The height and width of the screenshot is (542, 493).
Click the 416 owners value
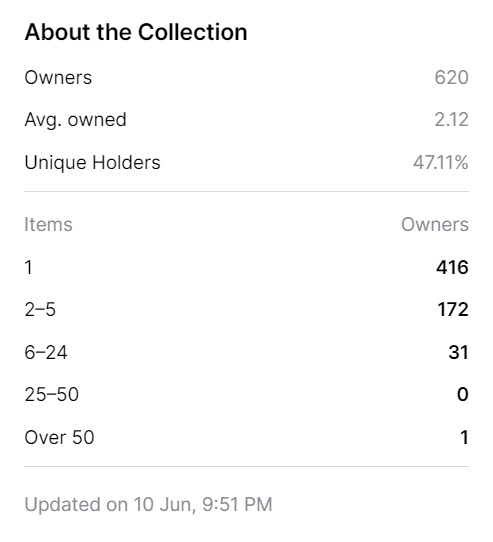pos(452,267)
